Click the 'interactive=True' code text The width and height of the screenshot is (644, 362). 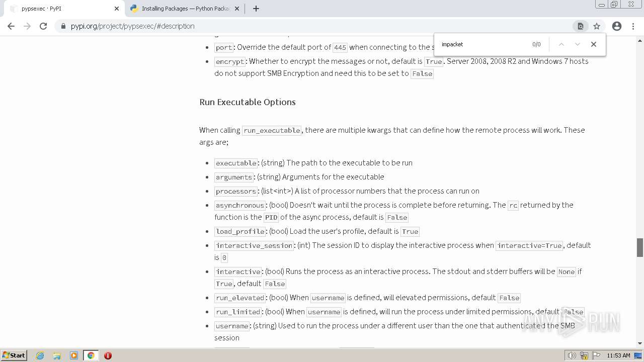(x=530, y=245)
